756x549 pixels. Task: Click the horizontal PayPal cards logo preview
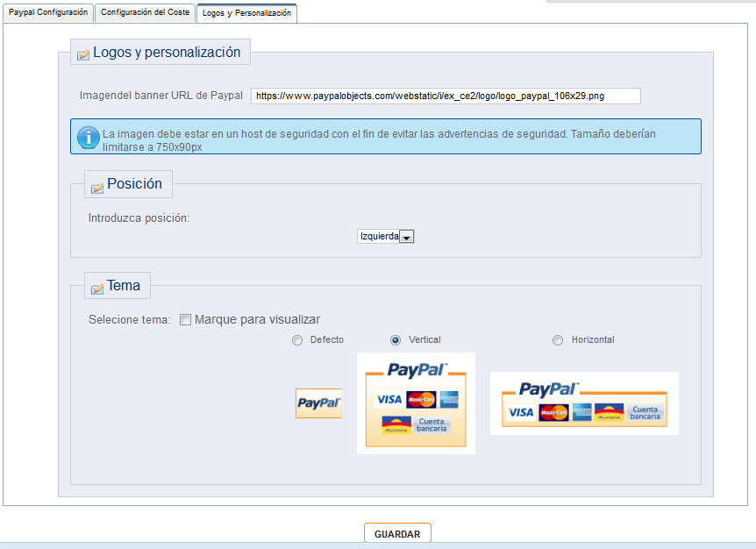point(584,403)
